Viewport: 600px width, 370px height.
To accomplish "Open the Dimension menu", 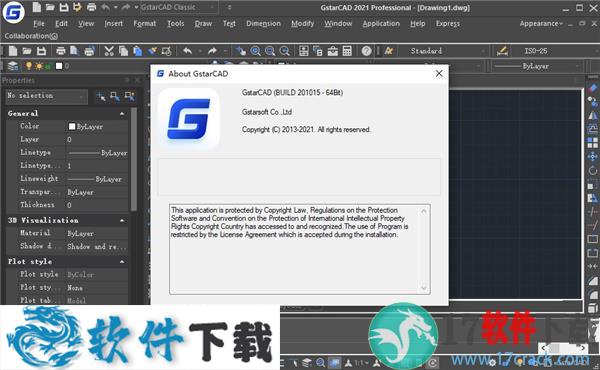I will tap(263, 23).
